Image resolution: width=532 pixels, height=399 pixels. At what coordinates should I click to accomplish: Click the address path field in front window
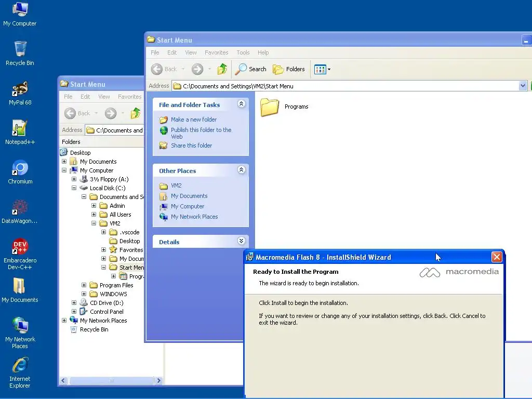pos(345,86)
